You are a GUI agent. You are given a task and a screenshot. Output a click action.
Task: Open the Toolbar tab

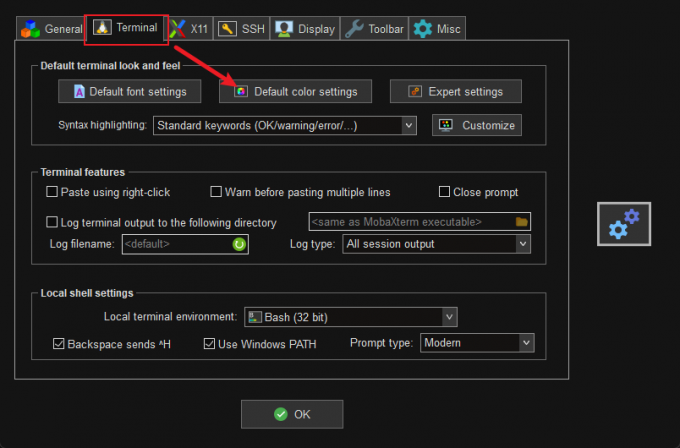(x=374, y=29)
